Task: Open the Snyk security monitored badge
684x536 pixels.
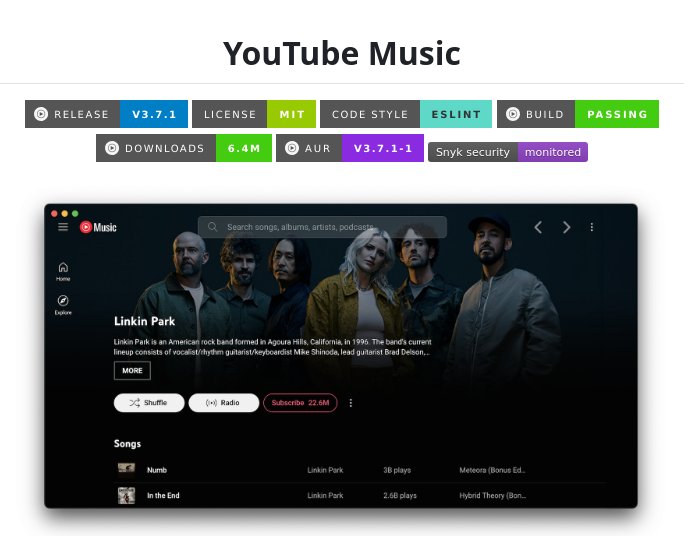Action: click(508, 152)
